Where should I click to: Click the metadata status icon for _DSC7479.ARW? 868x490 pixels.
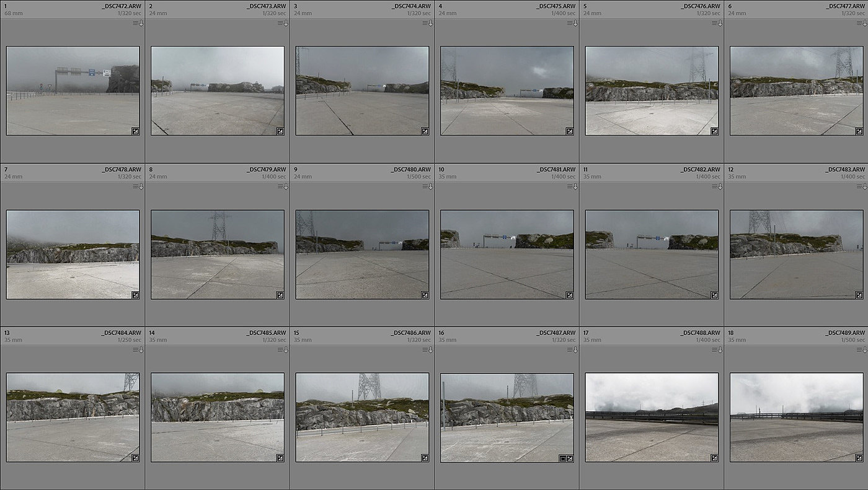point(283,186)
